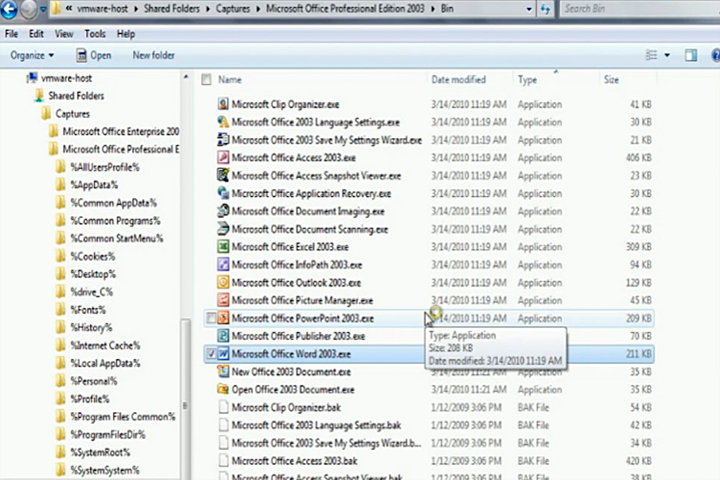Click the Document Imaging.exe icon
This screenshot has height=480, width=720.
click(x=223, y=211)
